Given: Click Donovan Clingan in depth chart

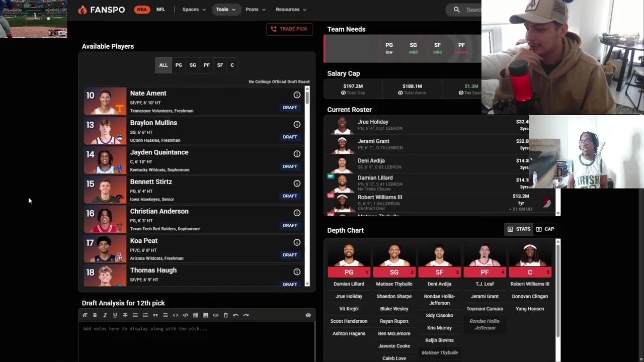Looking at the screenshot, I should 530,297.
